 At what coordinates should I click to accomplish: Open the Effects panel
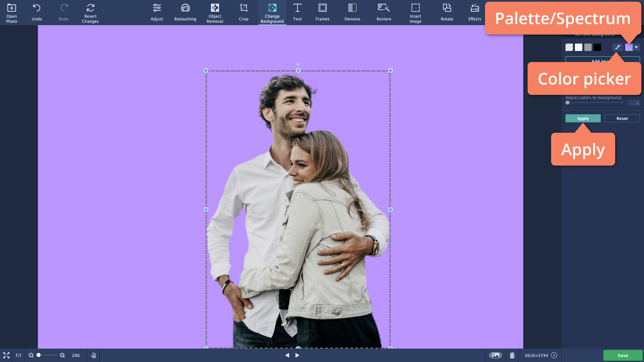475,13
